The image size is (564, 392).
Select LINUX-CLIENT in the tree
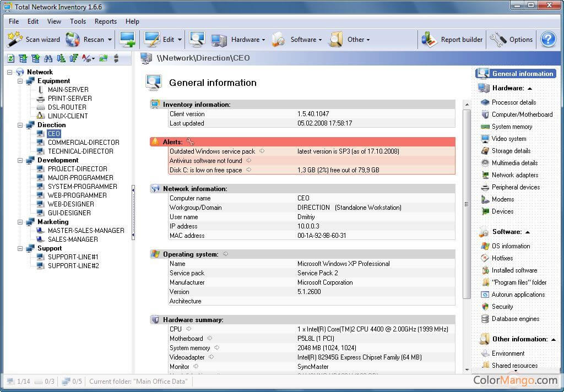68,116
